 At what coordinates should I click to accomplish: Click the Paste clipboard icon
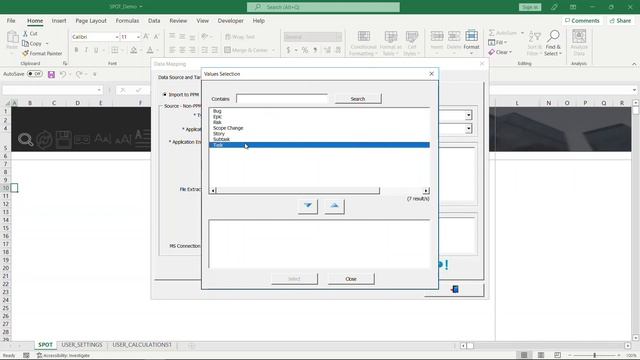(x=12, y=38)
